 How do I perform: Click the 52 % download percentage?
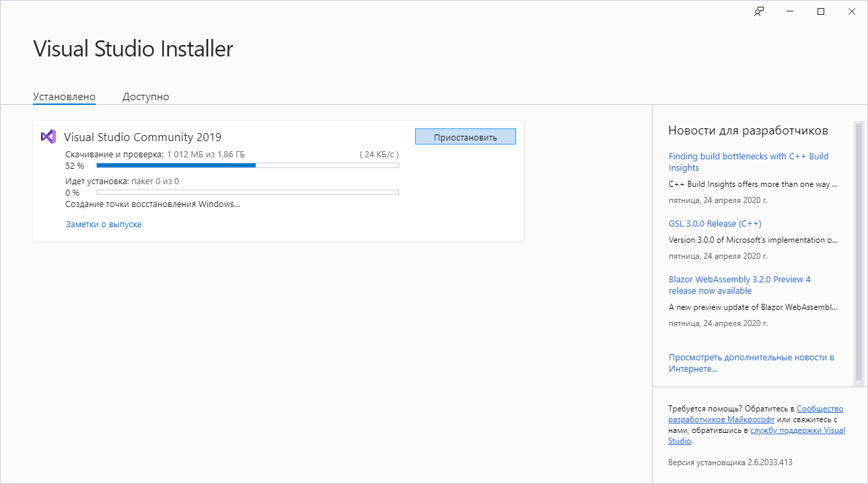coord(75,166)
